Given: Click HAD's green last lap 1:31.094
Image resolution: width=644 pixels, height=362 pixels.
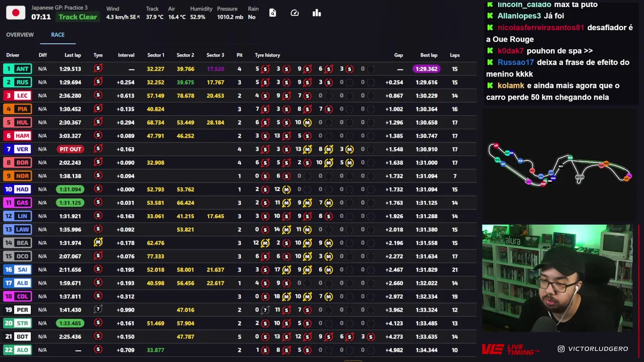Looking at the screenshot, I should click(70, 189).
